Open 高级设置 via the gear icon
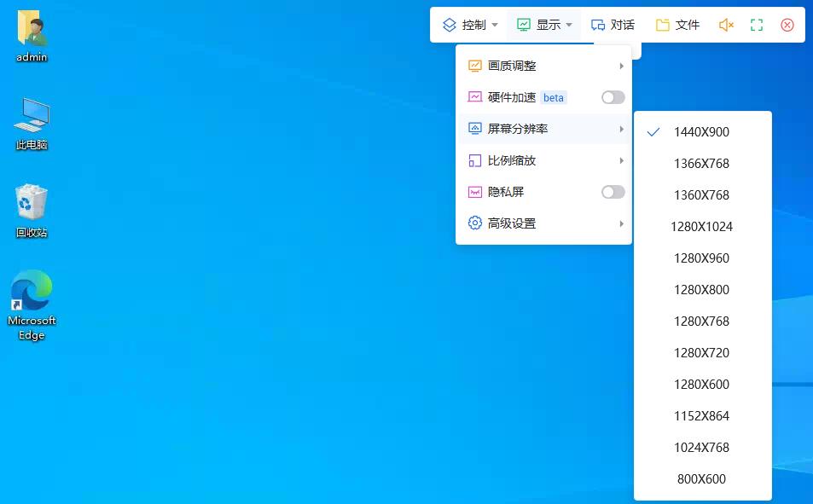Image resolution: width=813 pixels, height=504 pixels. (x=474, y=223)
